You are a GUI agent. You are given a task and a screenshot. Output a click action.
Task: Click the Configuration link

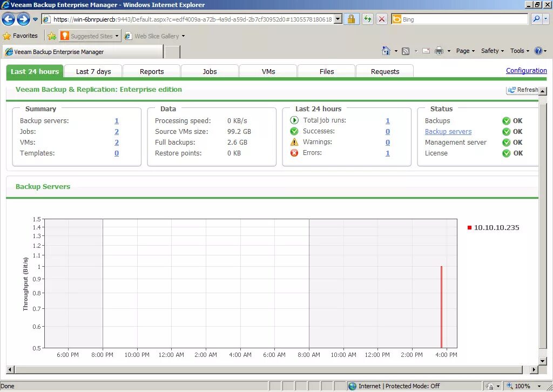(526, 71)
